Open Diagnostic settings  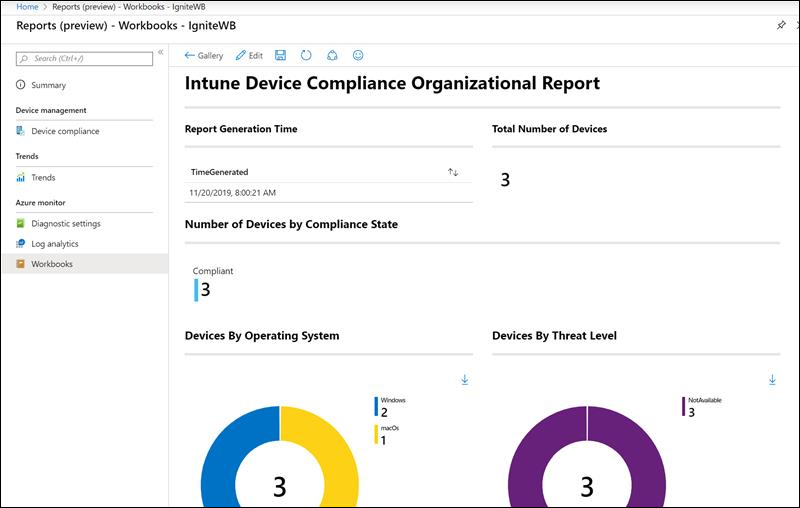click(65, 223)
